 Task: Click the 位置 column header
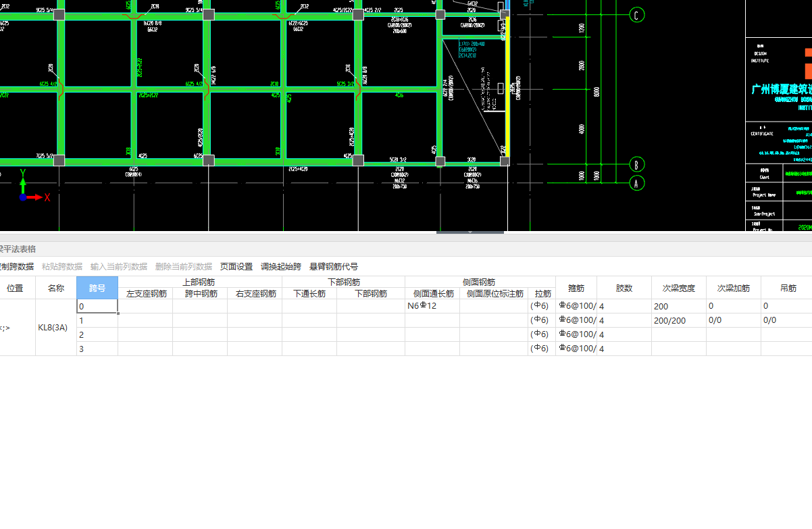(15, 288)
